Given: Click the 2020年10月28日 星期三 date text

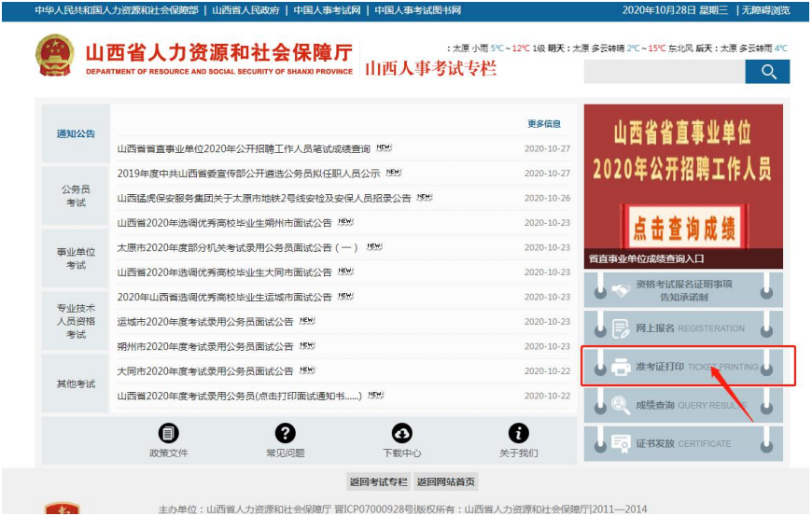Looking at the screenshot, I should (675, 10).
